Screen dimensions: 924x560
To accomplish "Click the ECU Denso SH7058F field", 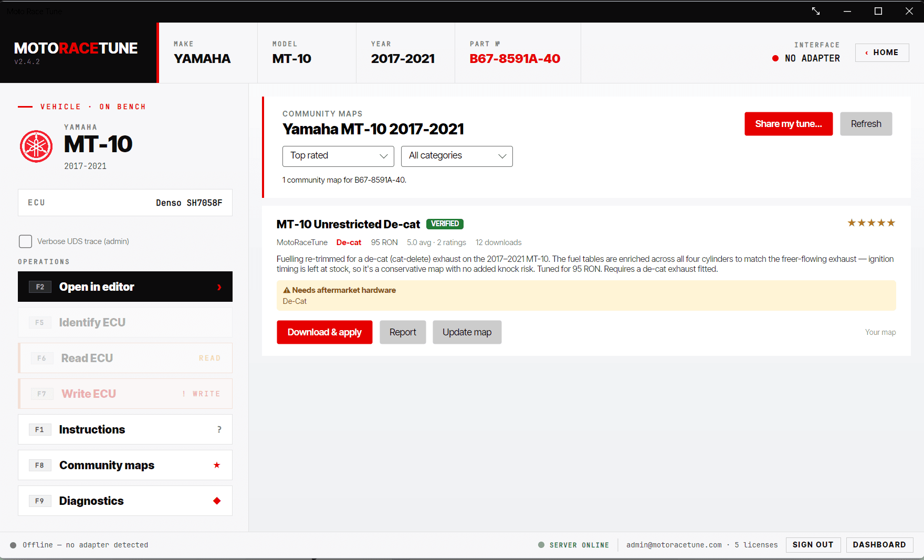I will pyautogui.click(x=125, y=203).
